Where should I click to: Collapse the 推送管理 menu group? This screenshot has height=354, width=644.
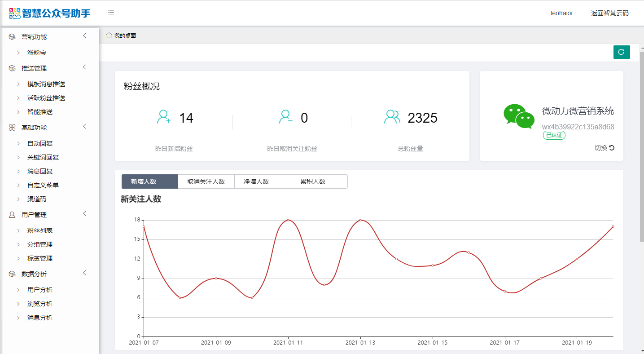[84, 67]
